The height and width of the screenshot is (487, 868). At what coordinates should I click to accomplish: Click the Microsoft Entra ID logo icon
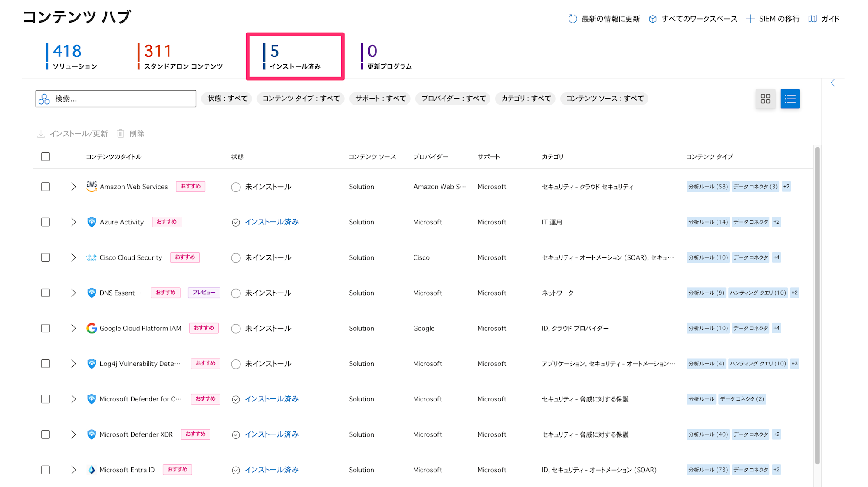92,470
